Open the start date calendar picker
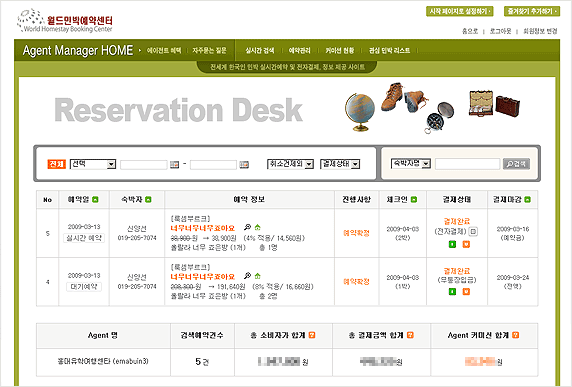 174,165
